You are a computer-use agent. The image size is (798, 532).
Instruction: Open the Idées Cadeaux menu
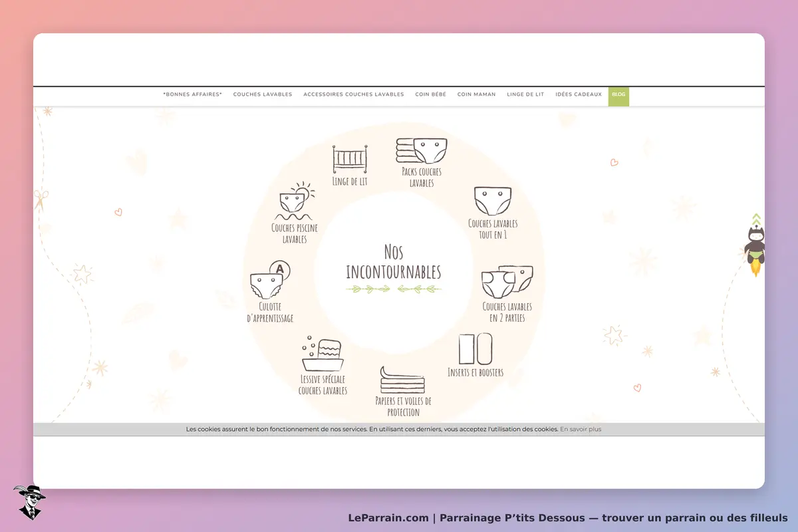click(x=579, y=94)
